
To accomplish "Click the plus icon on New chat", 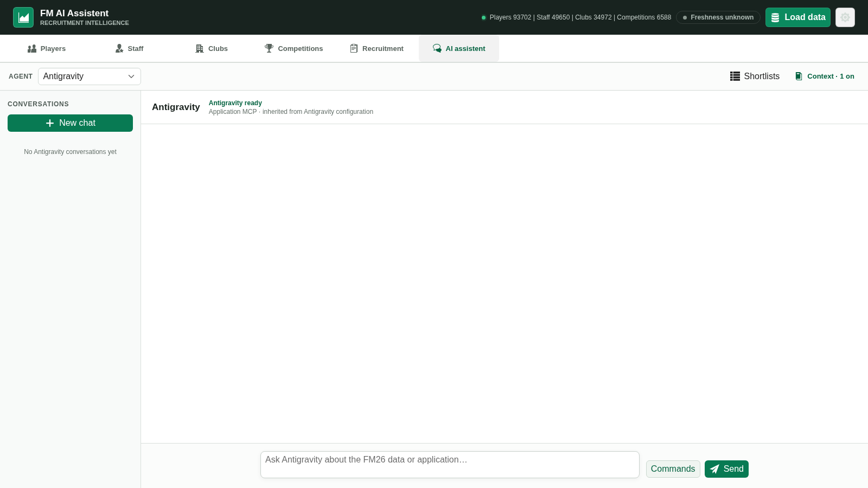I will (50, 123).
